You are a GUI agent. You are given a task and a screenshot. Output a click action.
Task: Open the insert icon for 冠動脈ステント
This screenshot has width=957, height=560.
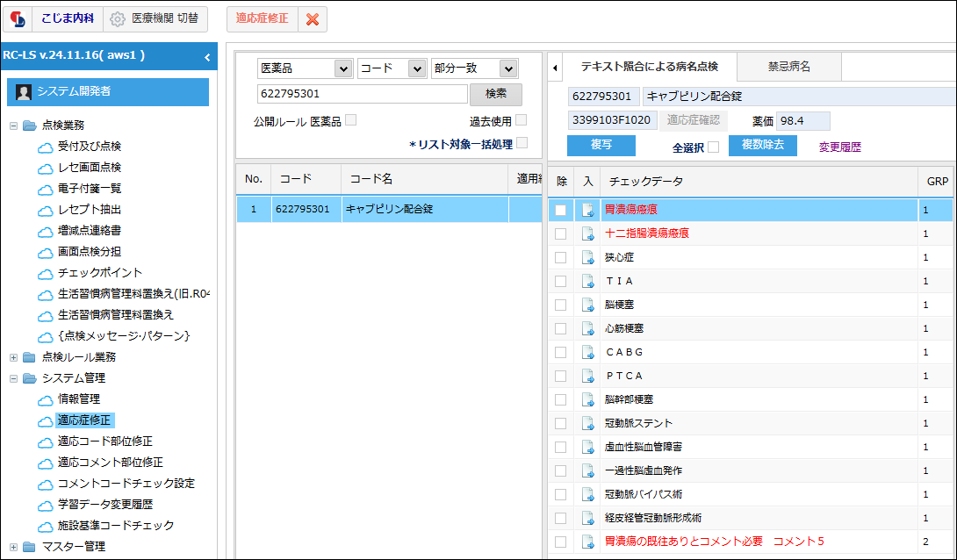pyautogui.click(x=587, y=423)
